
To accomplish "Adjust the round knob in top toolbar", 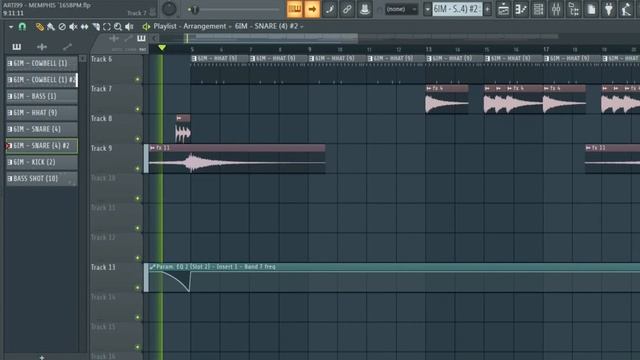I will pyautogui.click(x=169, y=9).
